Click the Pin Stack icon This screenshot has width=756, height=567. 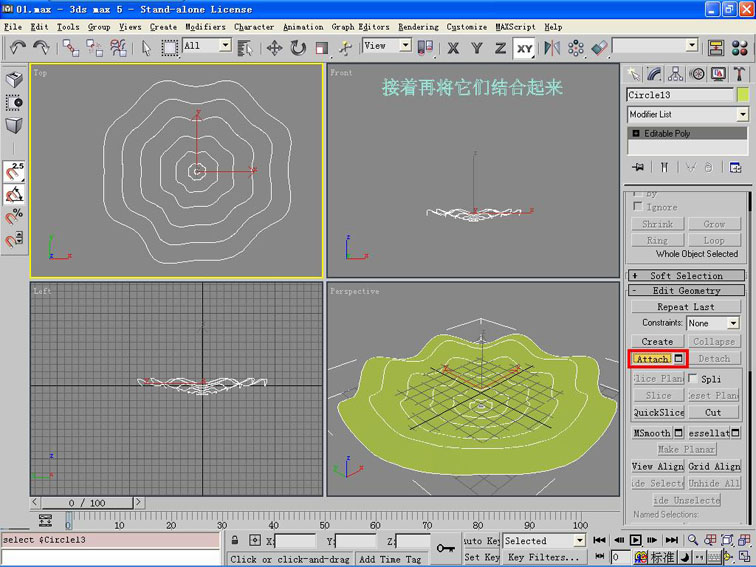638,167
